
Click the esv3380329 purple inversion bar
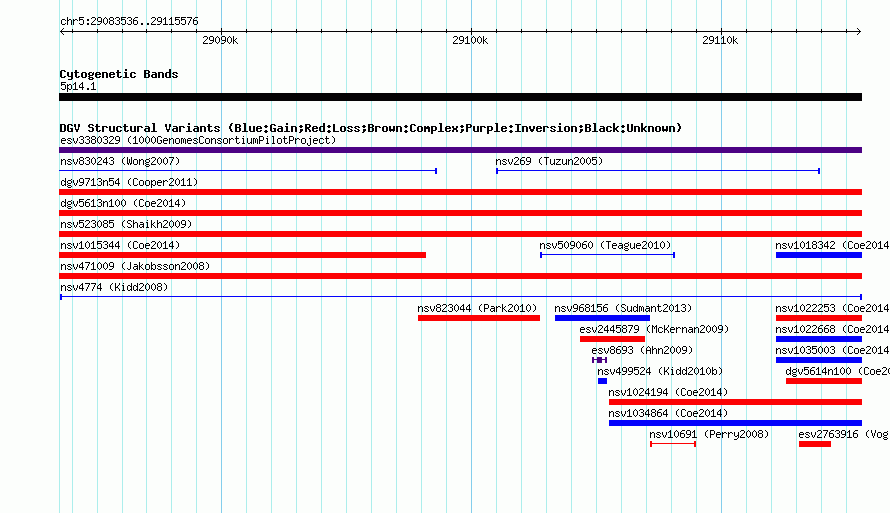point(460,150)
